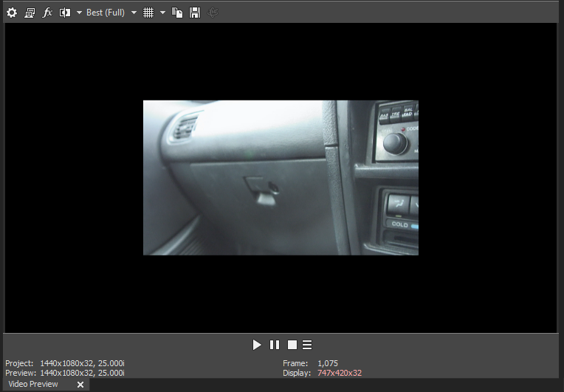The width and height of the screenshot is (564, 392).
Task: Close the Video Preview tab
Action: pos(80,385)
